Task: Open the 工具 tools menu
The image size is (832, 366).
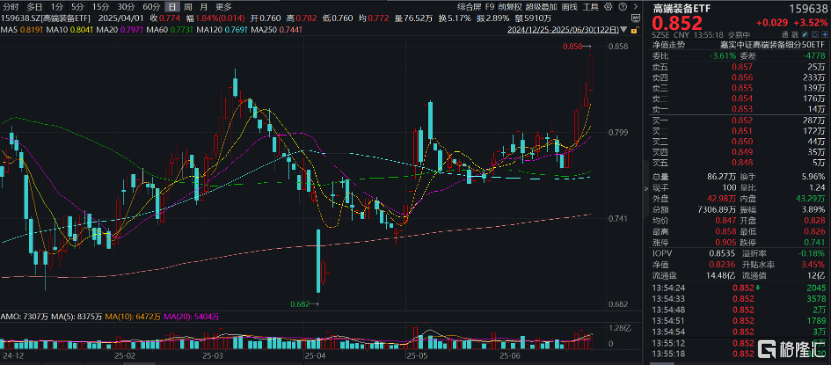Action: point(591,7)
